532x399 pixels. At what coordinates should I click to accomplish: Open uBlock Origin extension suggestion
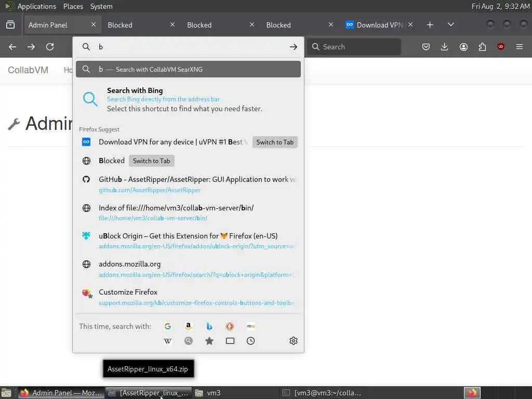[x=188, y=241]
